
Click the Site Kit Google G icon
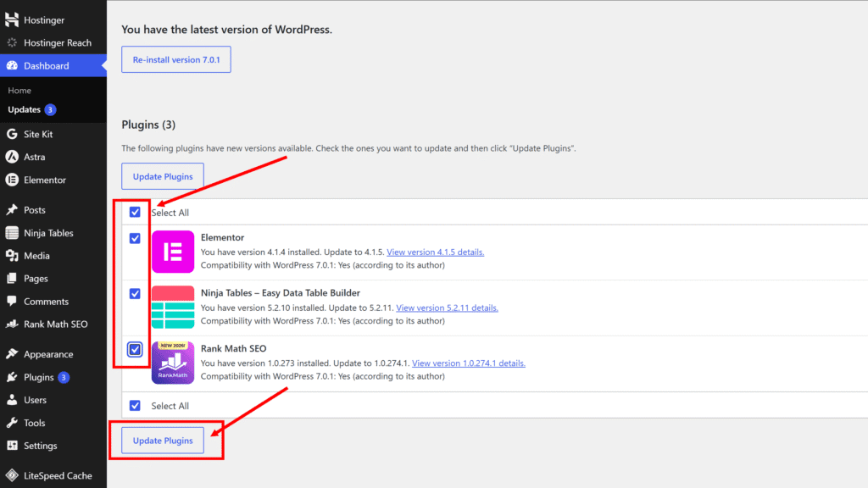point(12,134)
